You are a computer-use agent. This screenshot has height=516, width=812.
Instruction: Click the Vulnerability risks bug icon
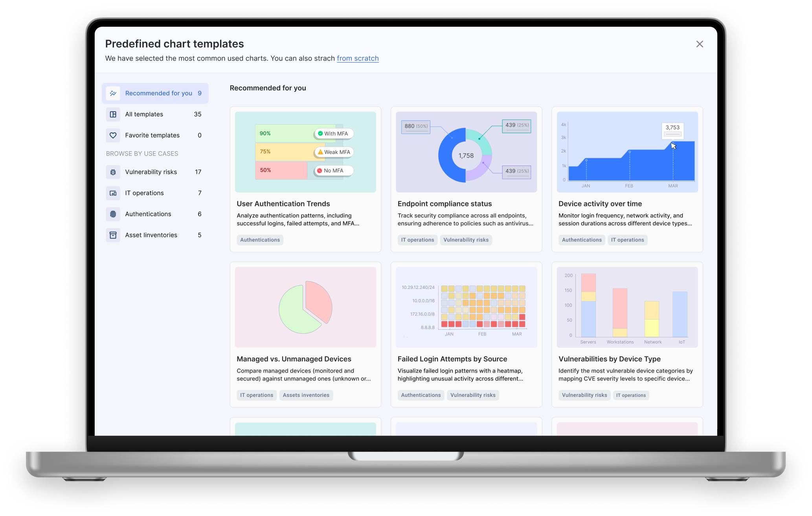(113, 172)
